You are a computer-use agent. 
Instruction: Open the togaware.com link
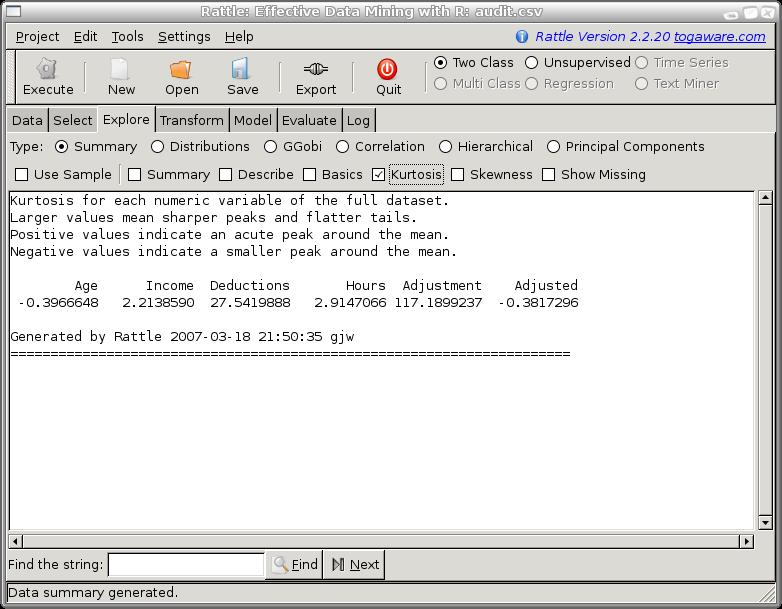(720, 36)
